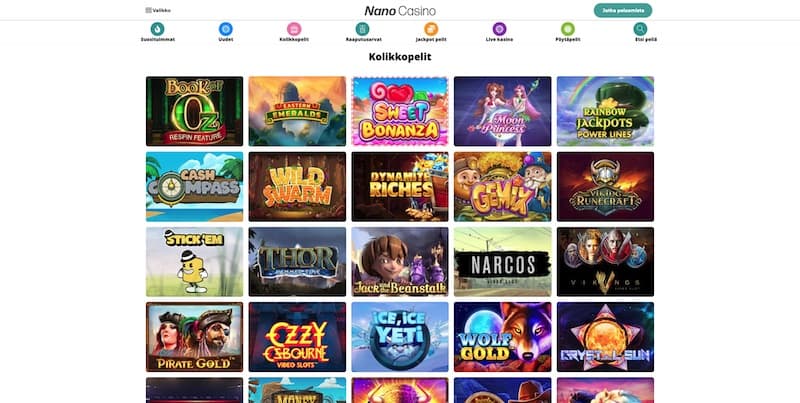Select the Gemix game thumbnail

[503, 187]
